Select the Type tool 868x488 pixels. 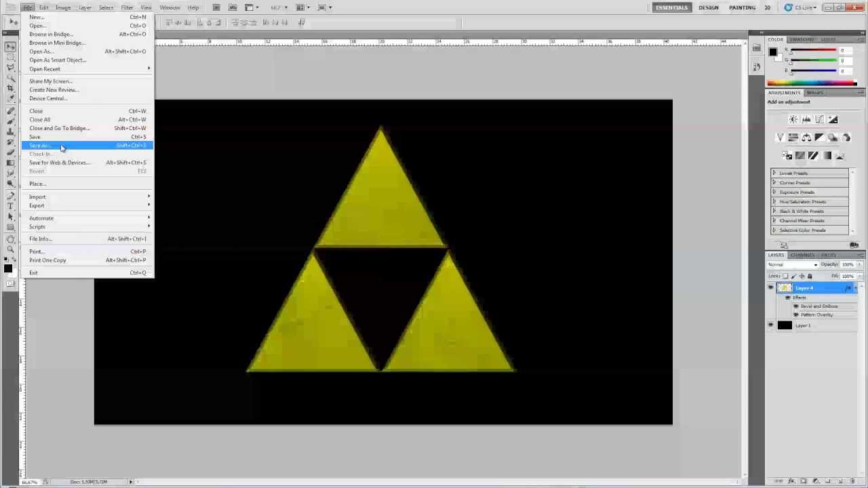pyautogui.click(x=10, y=206)
